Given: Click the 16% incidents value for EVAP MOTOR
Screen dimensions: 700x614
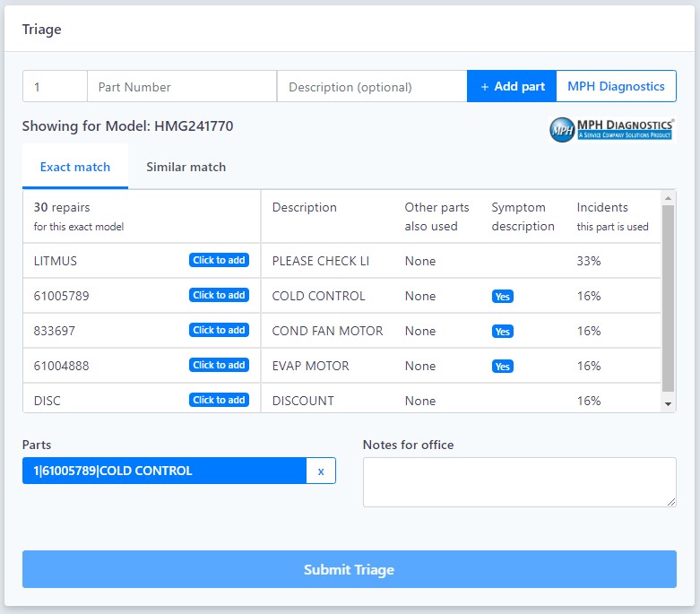Looking at the screenshot, I should pos(588,366).
